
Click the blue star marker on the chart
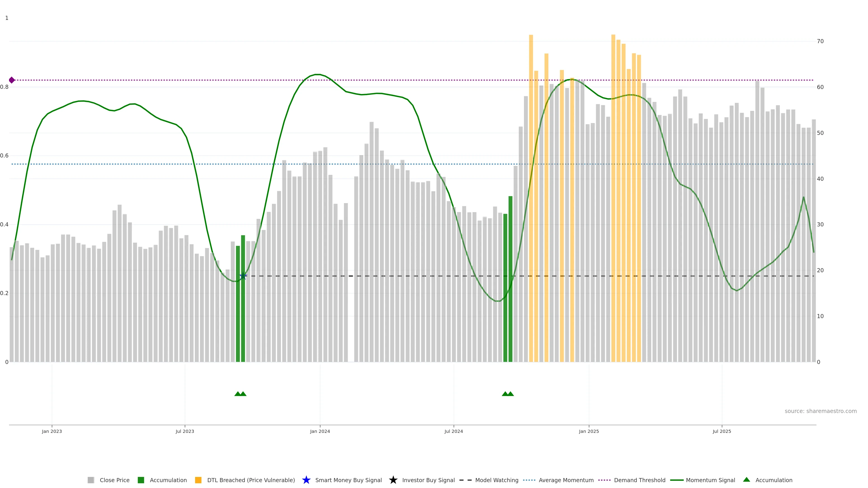(243, 276)
